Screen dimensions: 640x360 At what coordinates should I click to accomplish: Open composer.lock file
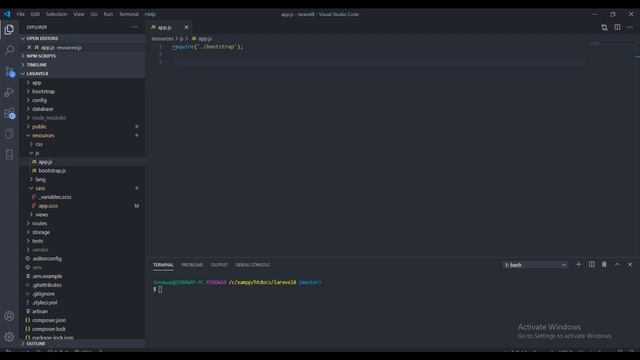click(82, 329)
